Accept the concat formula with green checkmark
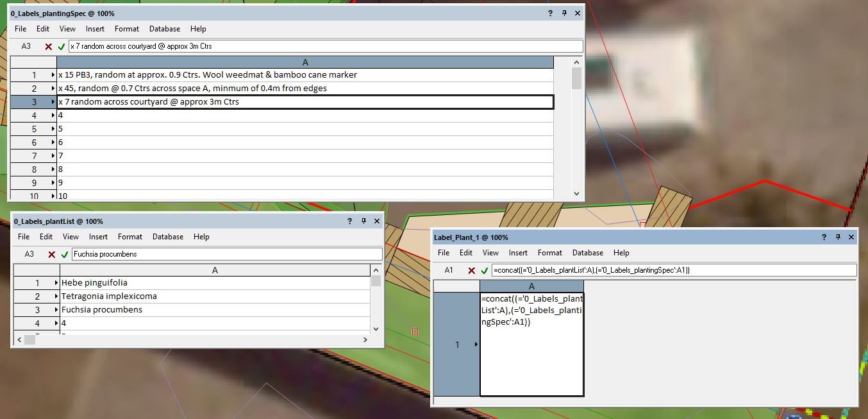Screen dimensions: 868x419 tap(484, 270)
